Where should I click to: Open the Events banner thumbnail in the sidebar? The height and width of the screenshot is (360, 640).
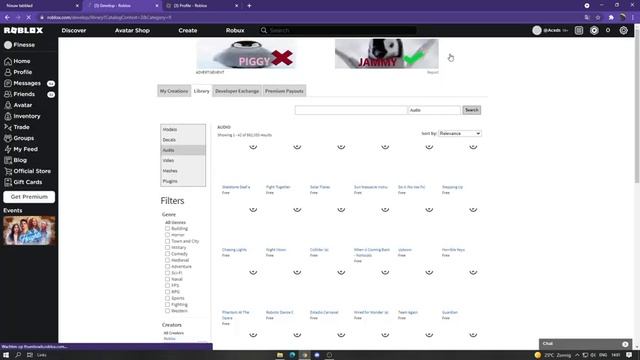coord(29,231)
